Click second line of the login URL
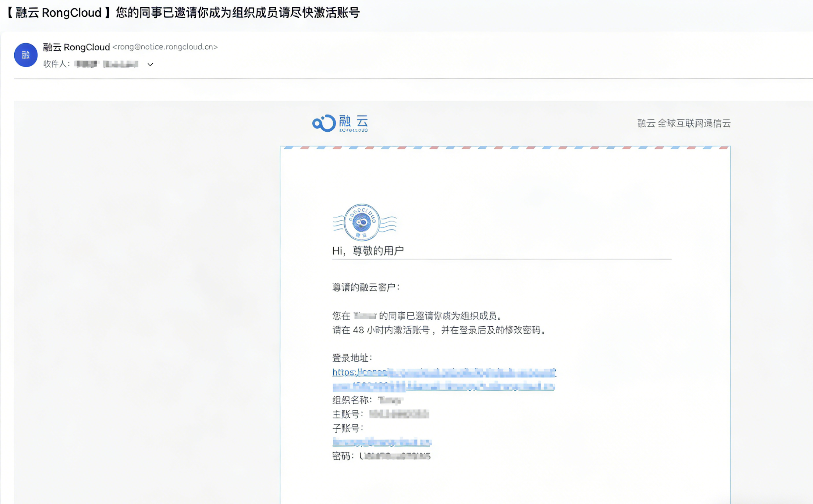This screenshot has width=813, height=504. [x=443, y=387]
